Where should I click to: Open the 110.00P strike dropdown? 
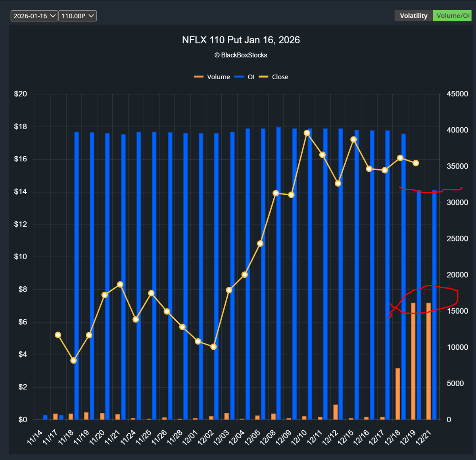click(77, 16)
